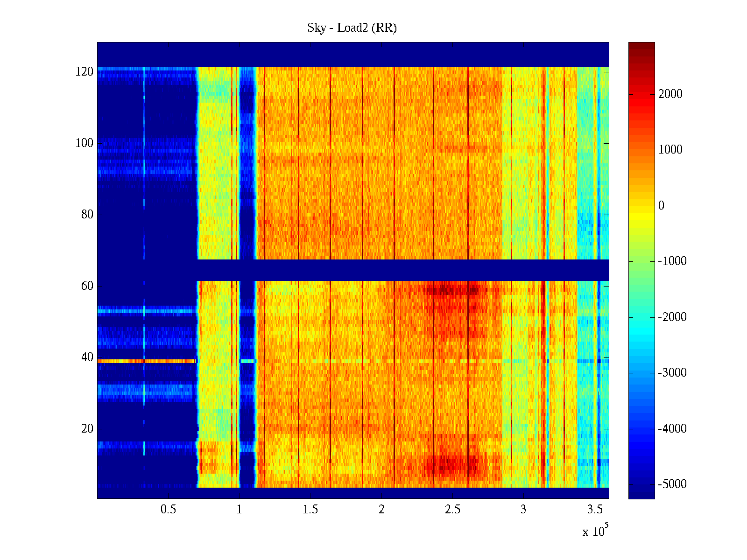Click the y-axis tick label 20
The height and width of the screenshot is (560, 747).
click(87, 429)
